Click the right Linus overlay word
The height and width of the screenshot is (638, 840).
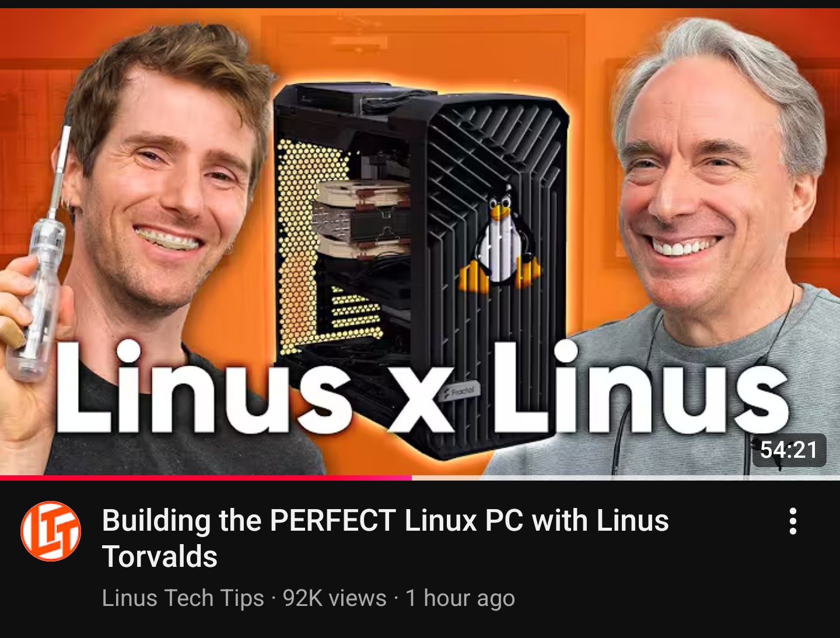640,385
